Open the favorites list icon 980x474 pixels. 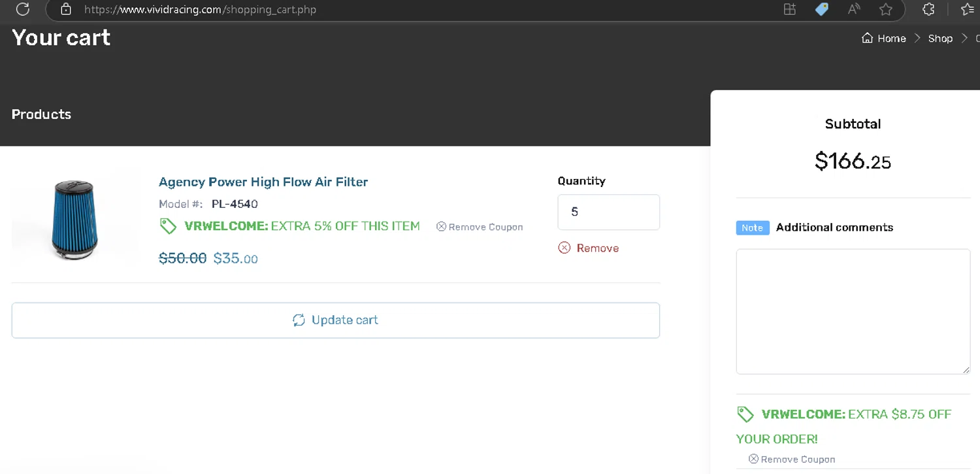[x=969, y=9]
